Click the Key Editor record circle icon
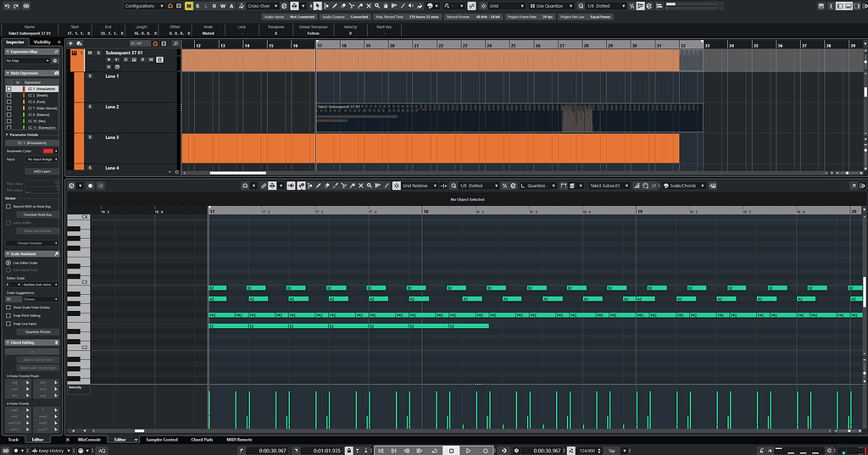This screenshot has width=868, height=455. pyautogui.click(x=90, y=186)
